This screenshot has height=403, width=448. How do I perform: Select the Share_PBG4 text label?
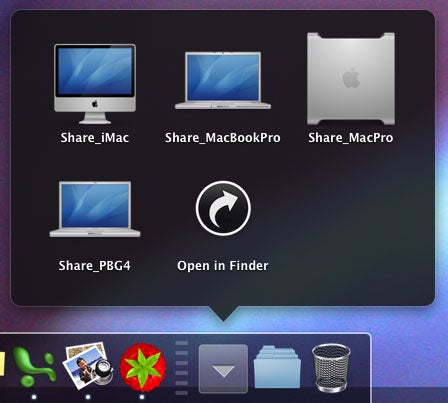tap(94, 266)
